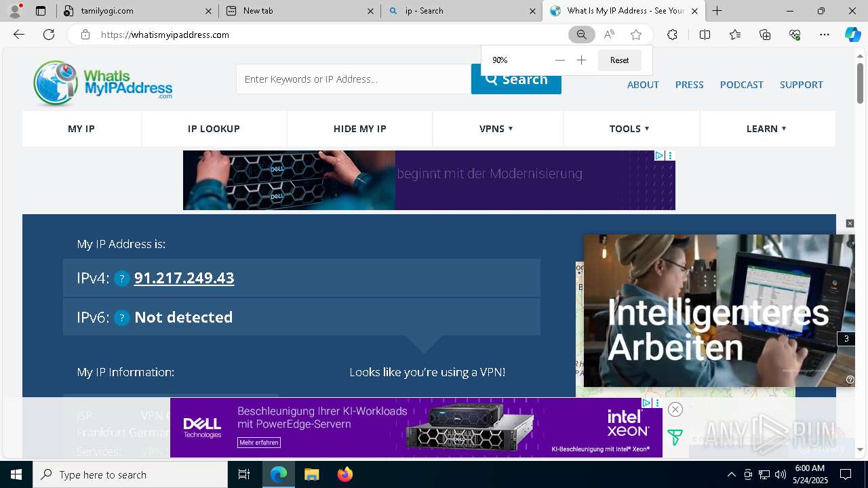This screenshot has width=868, height=488.
Task: Show hidden system tray icons
Action: click(731, 474)
